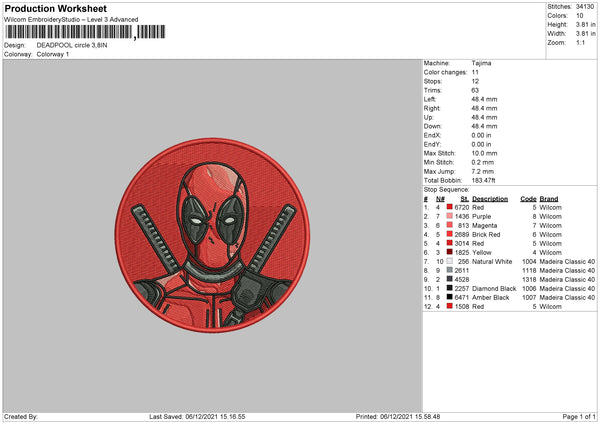This screenshot has width=600, height=424.
Task: Click the Zoom value 1:1
Action: pyautogui.click(x=580, y=42)
